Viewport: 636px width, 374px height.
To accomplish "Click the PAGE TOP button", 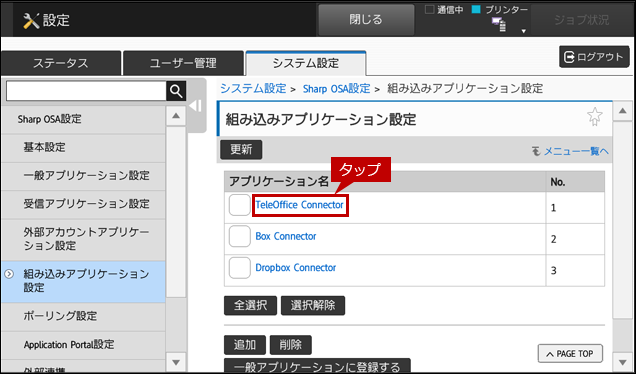I will [570, 354].
